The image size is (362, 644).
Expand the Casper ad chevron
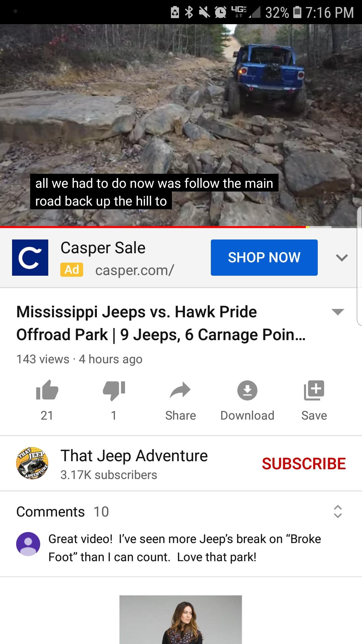pyautogui.click(x=342, y=258)
